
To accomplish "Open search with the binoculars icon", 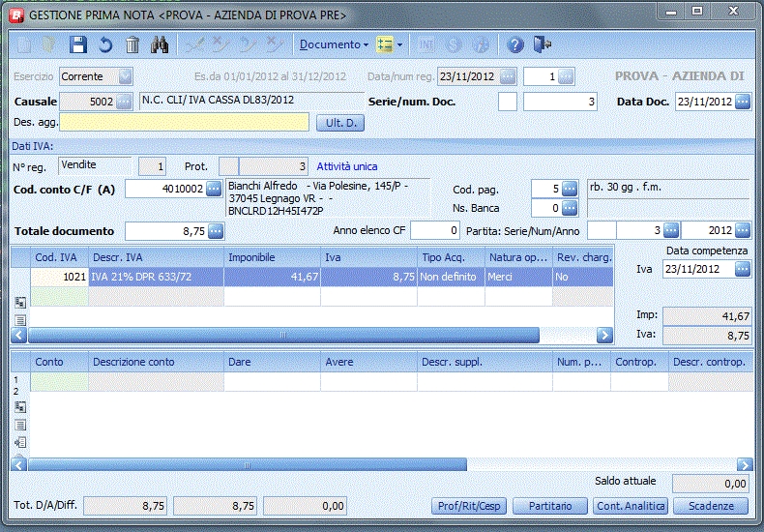I will (161, 45).
